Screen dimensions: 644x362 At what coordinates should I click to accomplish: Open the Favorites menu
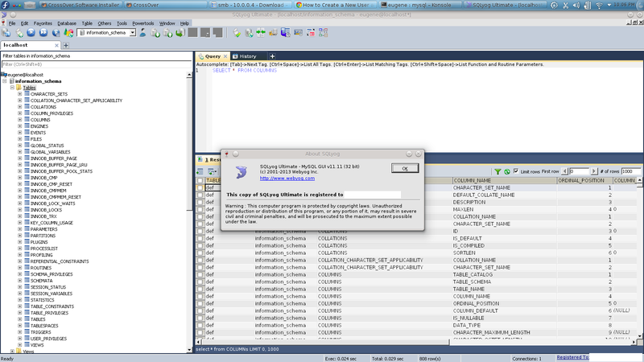pos(43,23)
